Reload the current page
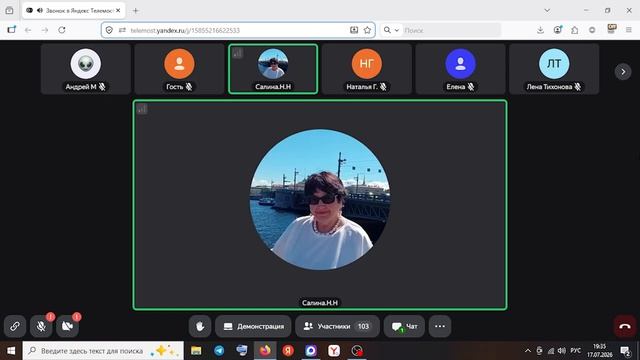The height and width of the screenshot is (360, 640). click(62, 30)
